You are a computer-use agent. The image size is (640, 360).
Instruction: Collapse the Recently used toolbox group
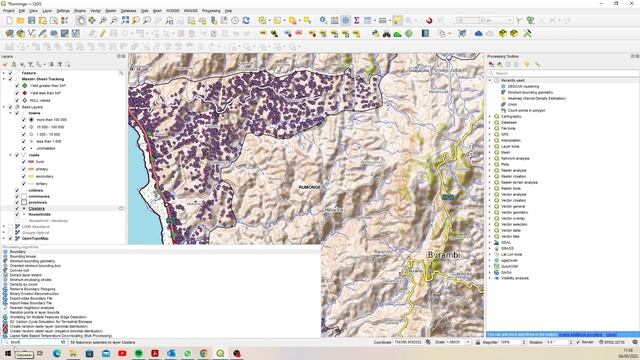pos(490,80)
